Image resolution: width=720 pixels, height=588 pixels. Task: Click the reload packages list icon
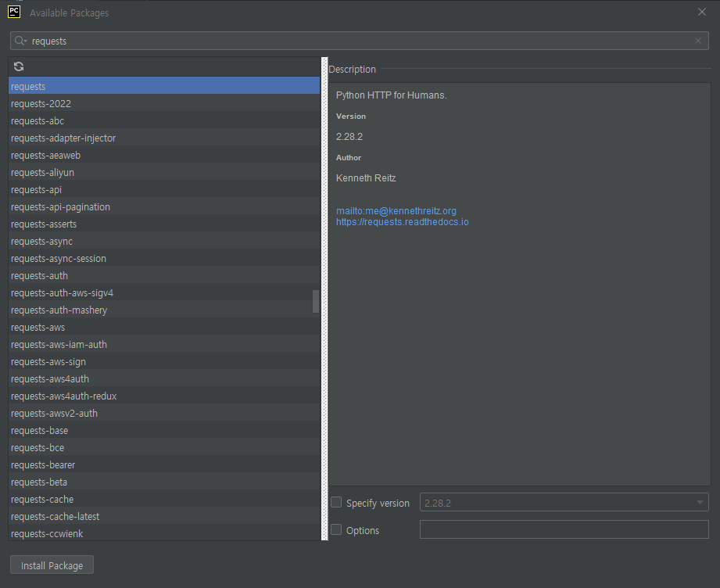point(19,66)
